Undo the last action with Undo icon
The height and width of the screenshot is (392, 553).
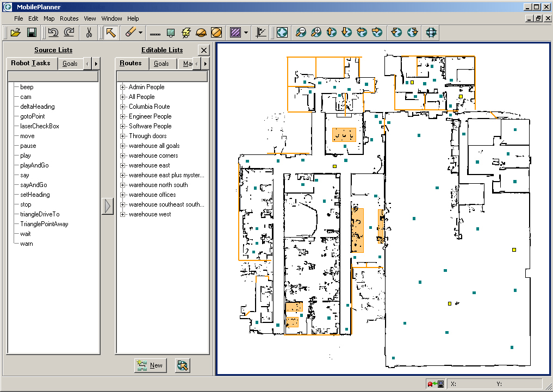click(x=53, y=33)
